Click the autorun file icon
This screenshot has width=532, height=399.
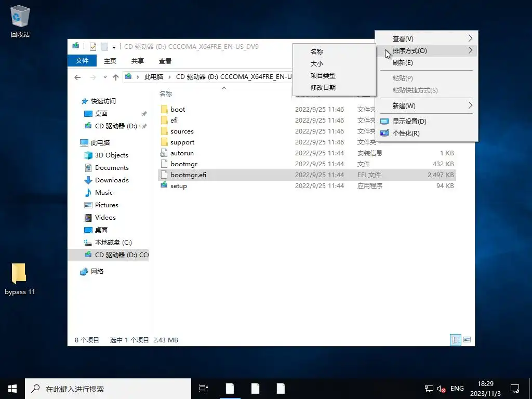tap(164, 153)
